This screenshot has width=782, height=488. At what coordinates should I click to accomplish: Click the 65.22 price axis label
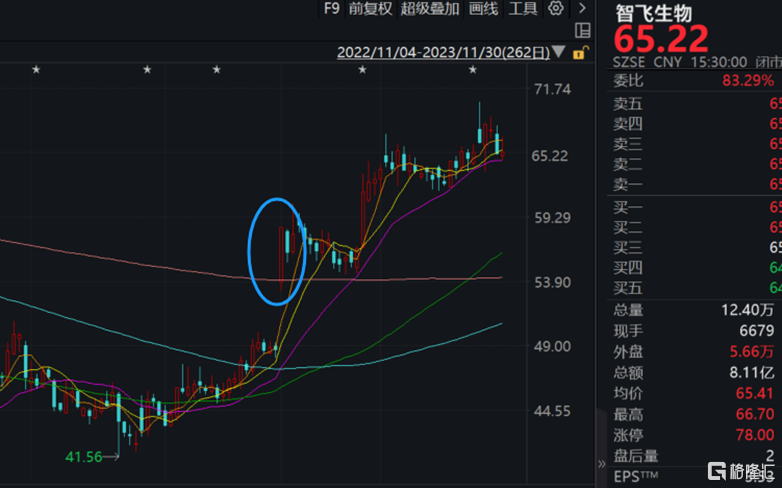pyautogui.click(x=550, y=156)
